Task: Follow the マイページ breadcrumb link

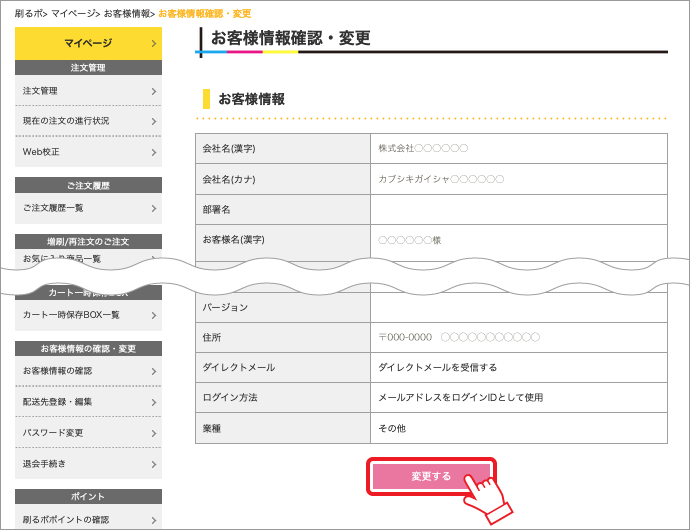Action: tap(72, 14)
